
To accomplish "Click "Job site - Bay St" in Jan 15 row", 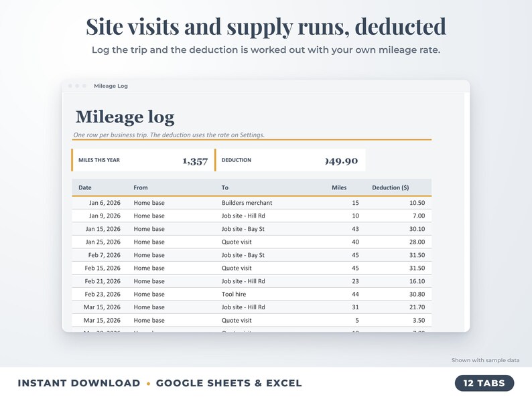I will tap(243, 229).
